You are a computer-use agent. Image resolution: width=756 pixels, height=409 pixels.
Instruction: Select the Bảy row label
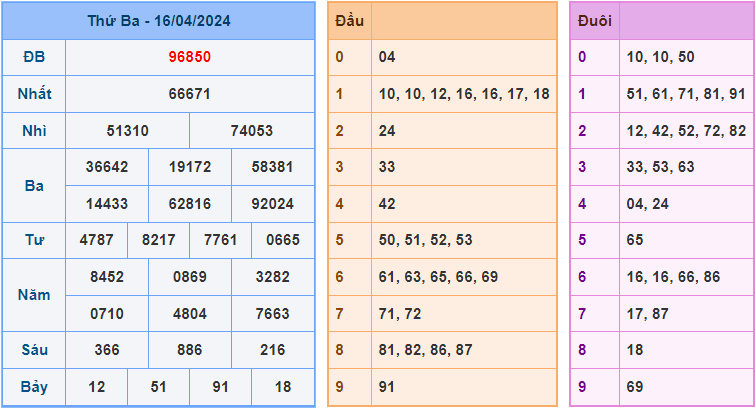[x=34, y=386]
